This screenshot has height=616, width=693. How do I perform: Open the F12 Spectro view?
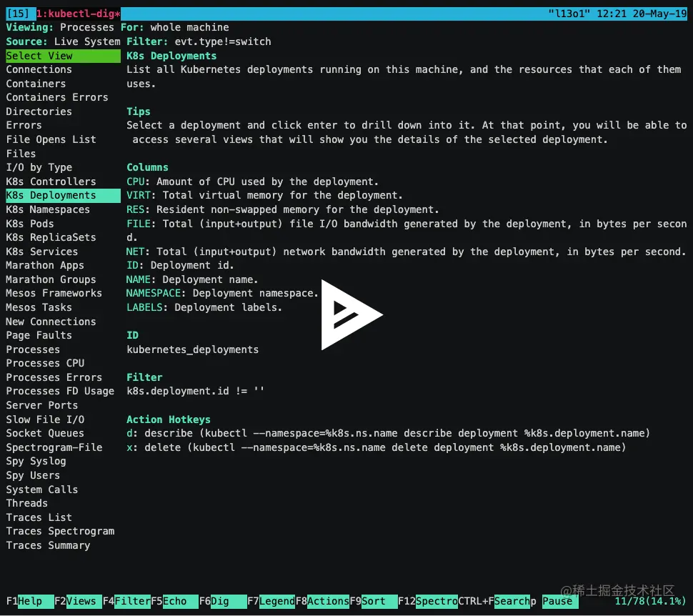point(428,602)
